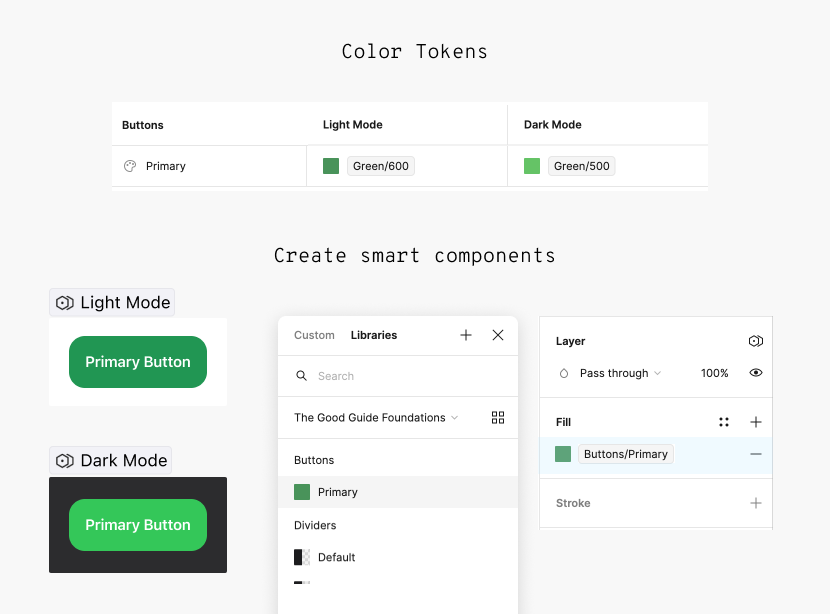Open fill styles four-dot icon
The image size is (830, 614).
724,422
